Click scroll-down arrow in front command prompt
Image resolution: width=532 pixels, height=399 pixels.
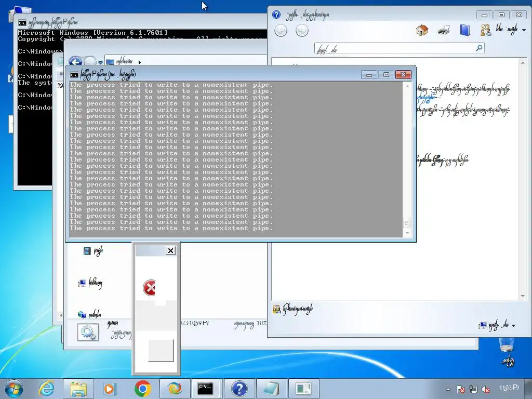[407, 233]
